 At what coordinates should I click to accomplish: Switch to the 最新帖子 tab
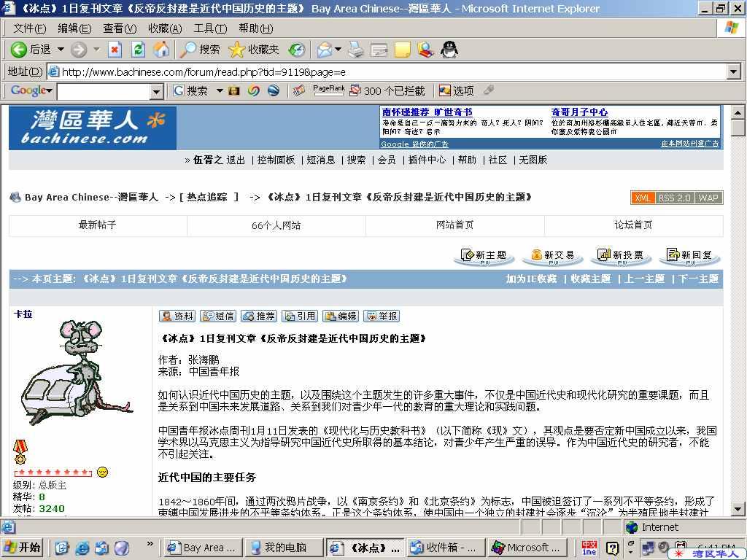[x=98, y=225]
